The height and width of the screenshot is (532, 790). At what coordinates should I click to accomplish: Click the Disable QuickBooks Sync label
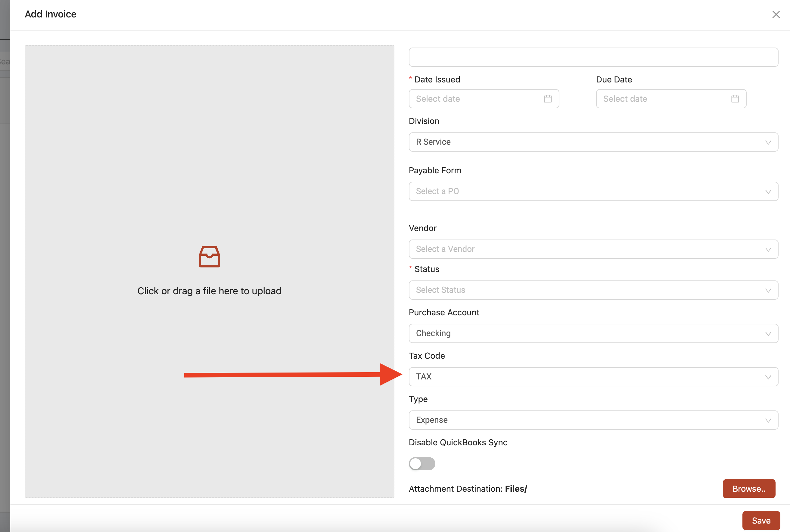pyautogui.click(x=458, y=442)
